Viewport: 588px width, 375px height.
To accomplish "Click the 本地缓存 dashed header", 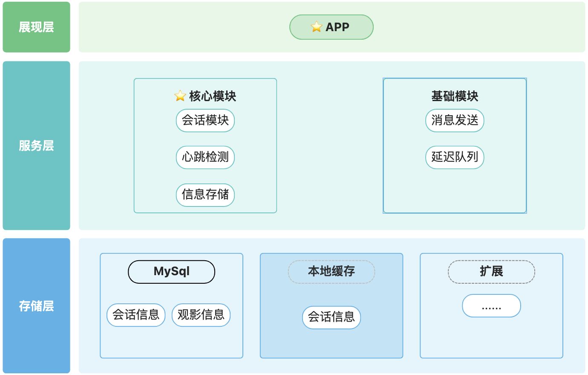I will click(331, 271).
